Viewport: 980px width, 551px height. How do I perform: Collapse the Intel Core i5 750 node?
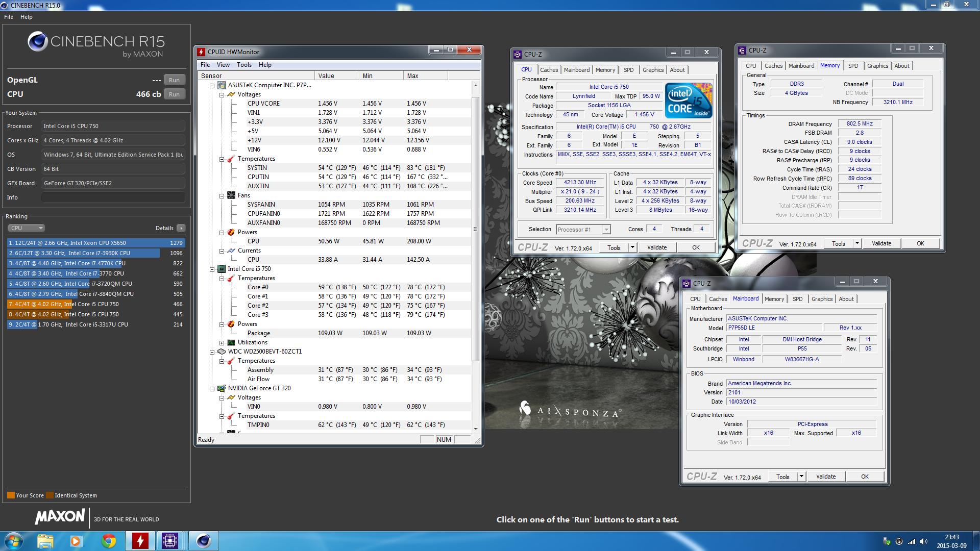pyautogui.click(x=212, y=269)
